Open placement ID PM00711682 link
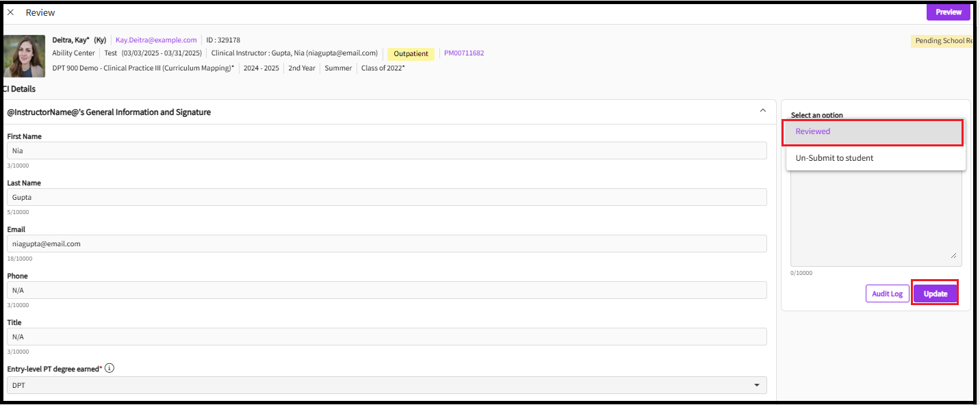The height and width of the screenshot is (405, 980). pyautogui.click(x=463, y=53)
